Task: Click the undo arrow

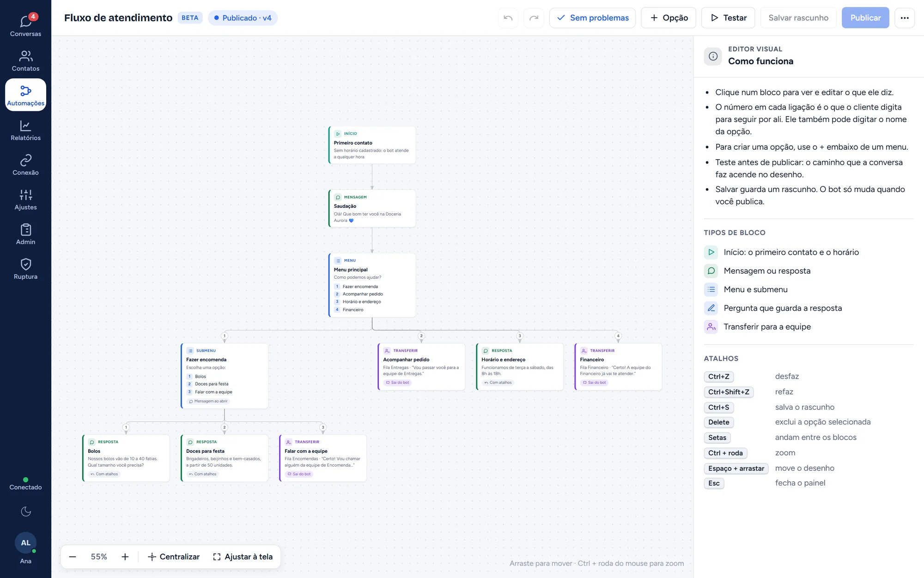Action: [x=508, y=18]
